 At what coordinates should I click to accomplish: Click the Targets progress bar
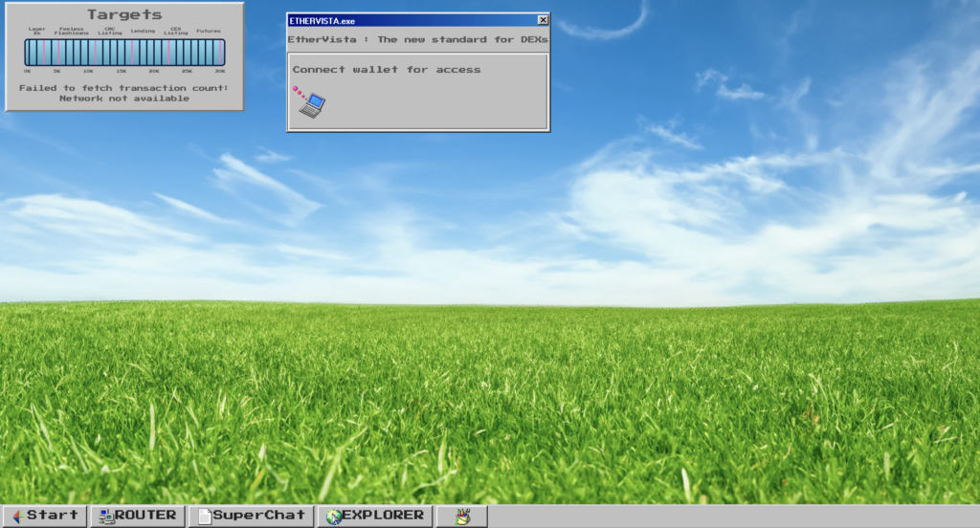[124, 53]
